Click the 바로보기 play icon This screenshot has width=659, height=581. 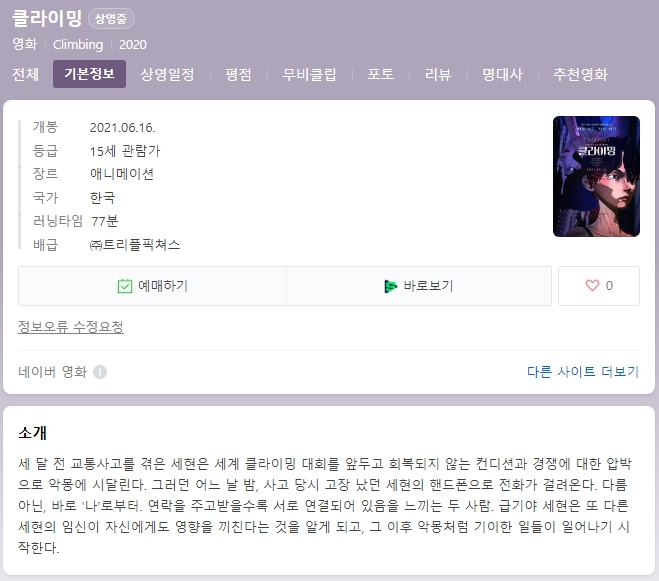391,286
